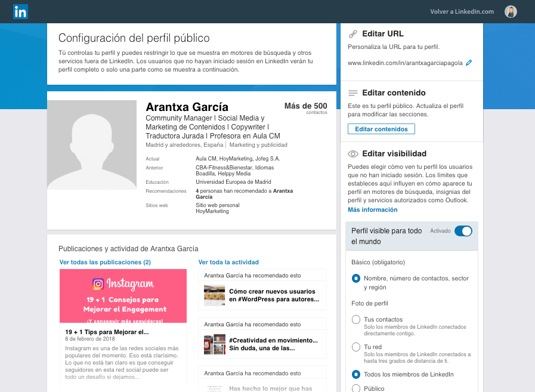The image size is (535, 392).
Task: Click the pencil icon to edit profile URL
Action: 468,62
